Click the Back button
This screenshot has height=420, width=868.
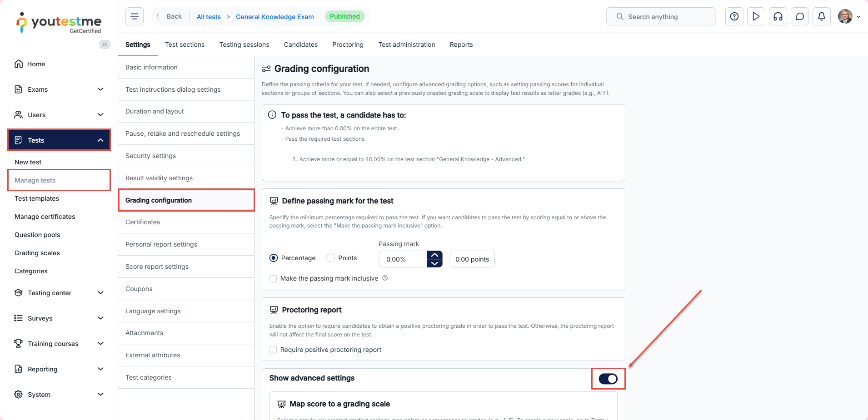point(169,17)
